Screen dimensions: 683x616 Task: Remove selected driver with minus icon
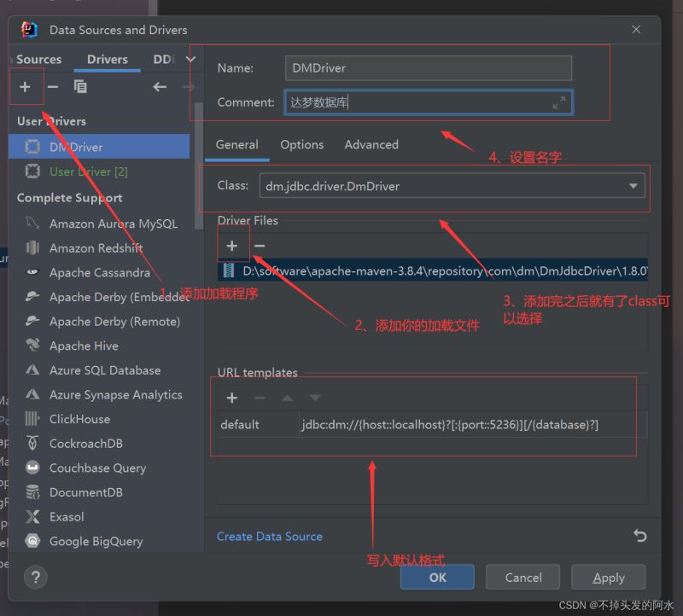[x=53, y=87]
